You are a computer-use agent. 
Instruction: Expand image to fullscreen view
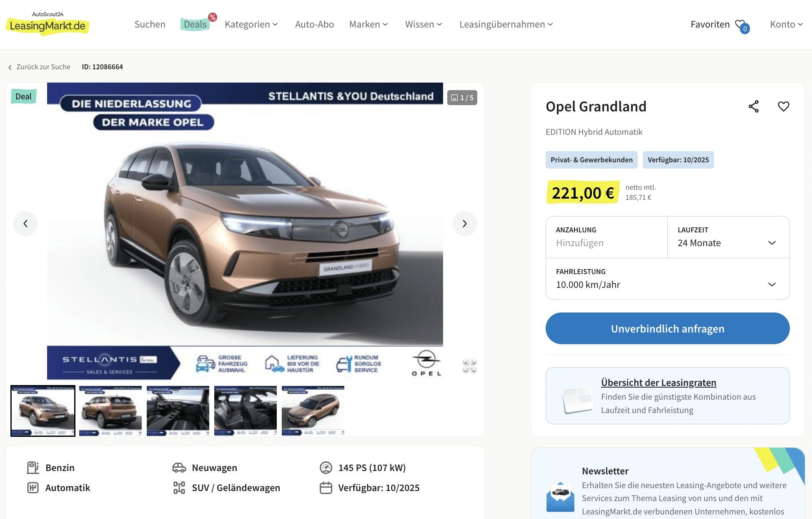pos(470,366)
